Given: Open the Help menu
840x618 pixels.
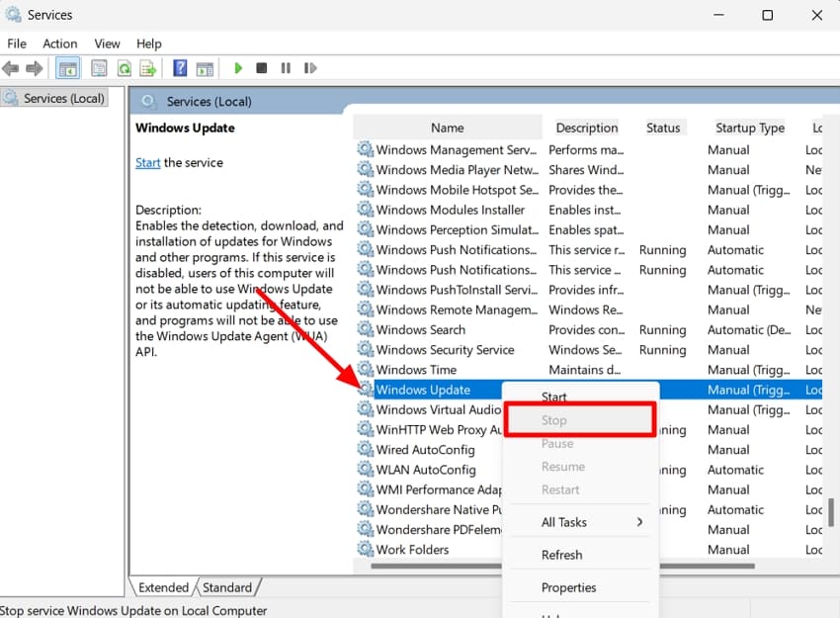Looking at the screenshot, I should tap(149, 44).
